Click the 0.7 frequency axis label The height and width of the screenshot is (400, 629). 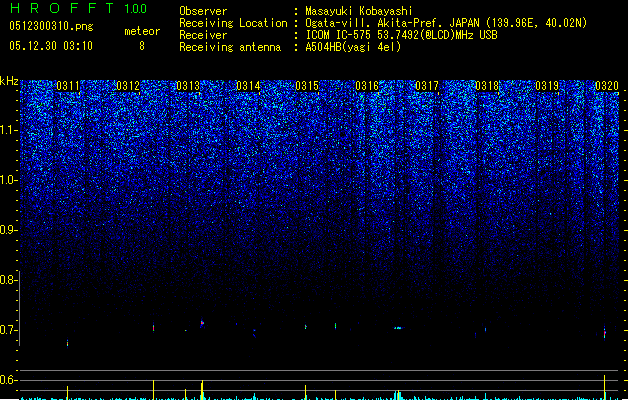coord(8,330)
